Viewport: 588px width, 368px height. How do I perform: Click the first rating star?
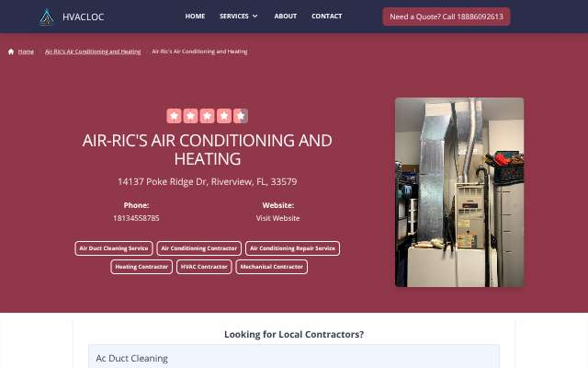tap(174, 116)
